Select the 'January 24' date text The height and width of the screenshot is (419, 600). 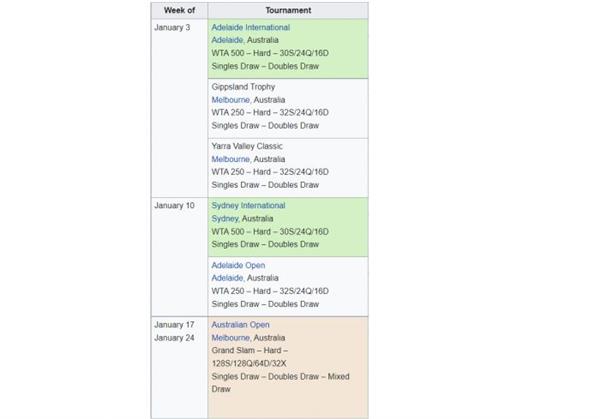[x=174, y=338]
